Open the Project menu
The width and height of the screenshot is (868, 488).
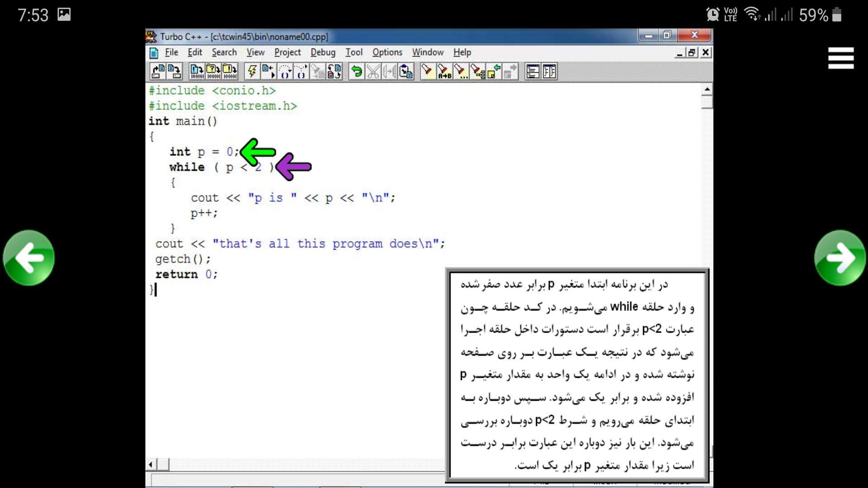tap(288, 52)
